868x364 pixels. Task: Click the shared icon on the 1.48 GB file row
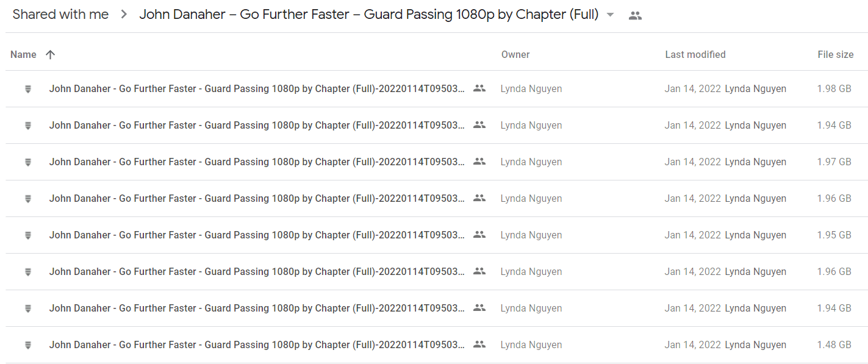[x=479, y=344]
